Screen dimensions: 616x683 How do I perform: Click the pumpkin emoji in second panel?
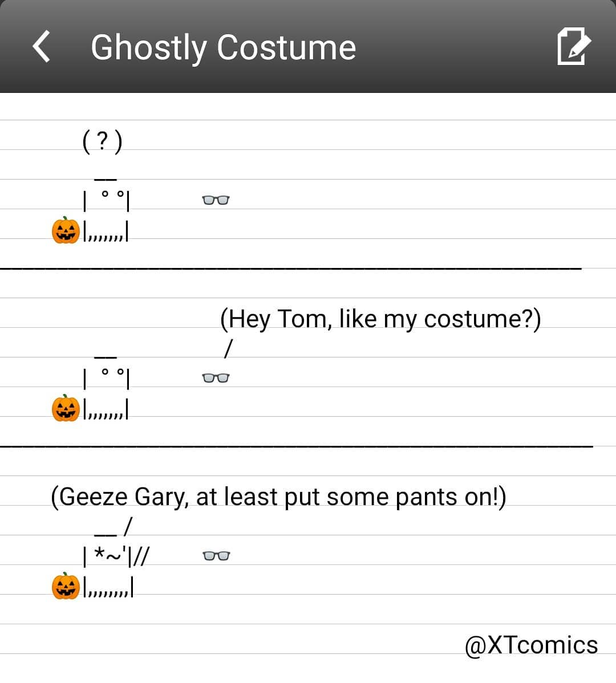point(66,408)
